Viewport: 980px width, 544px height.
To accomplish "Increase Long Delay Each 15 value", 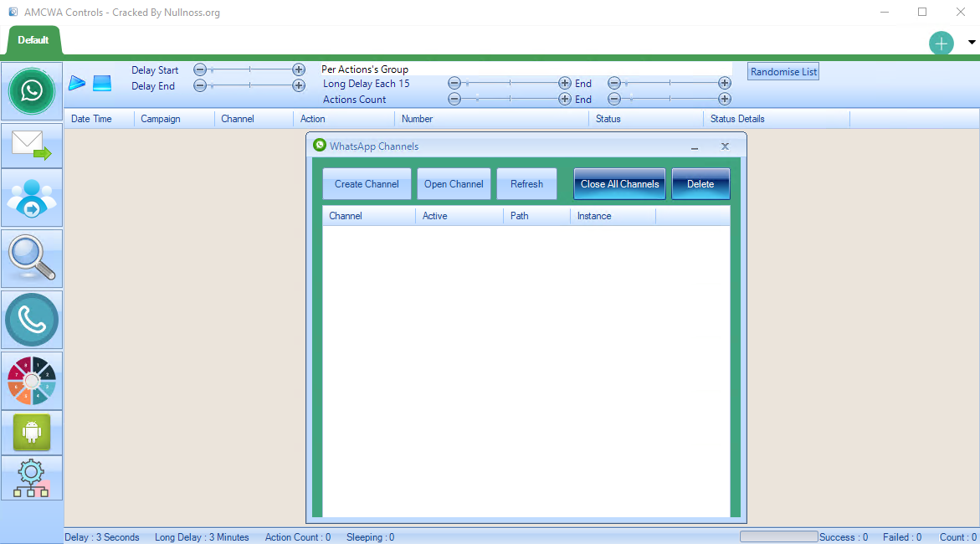I will point(564,83).
